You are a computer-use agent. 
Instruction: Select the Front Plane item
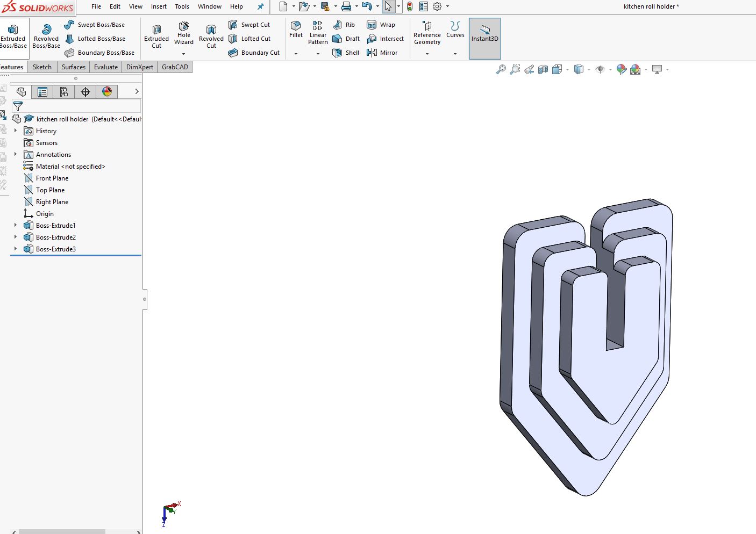(46, 178)
